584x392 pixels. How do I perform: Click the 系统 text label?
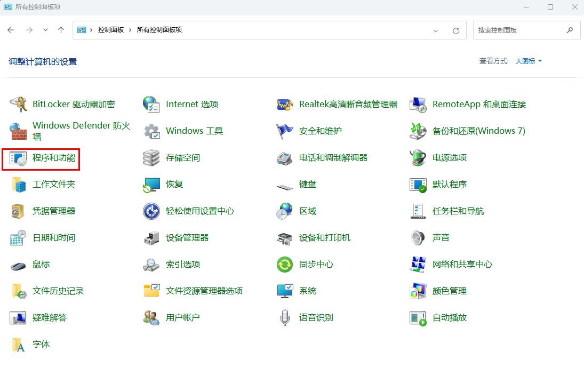pyautogui.click(x=308, y=291)
